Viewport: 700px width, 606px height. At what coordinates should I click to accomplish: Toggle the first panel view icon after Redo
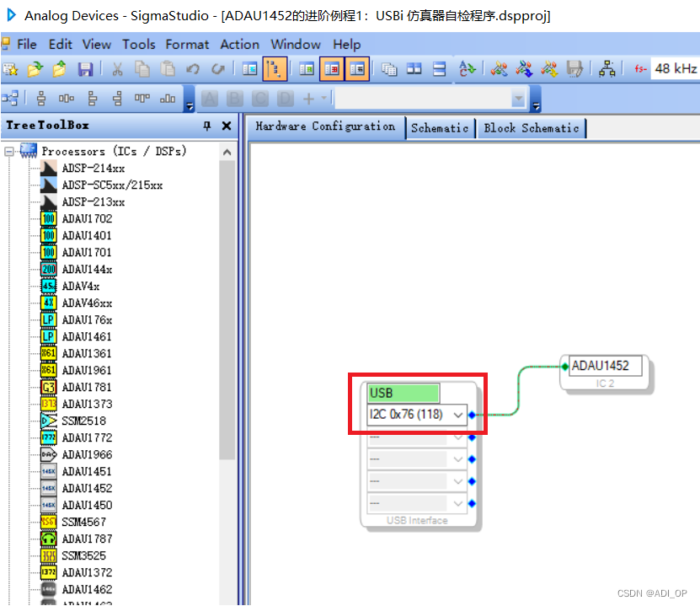pos(249,69)
